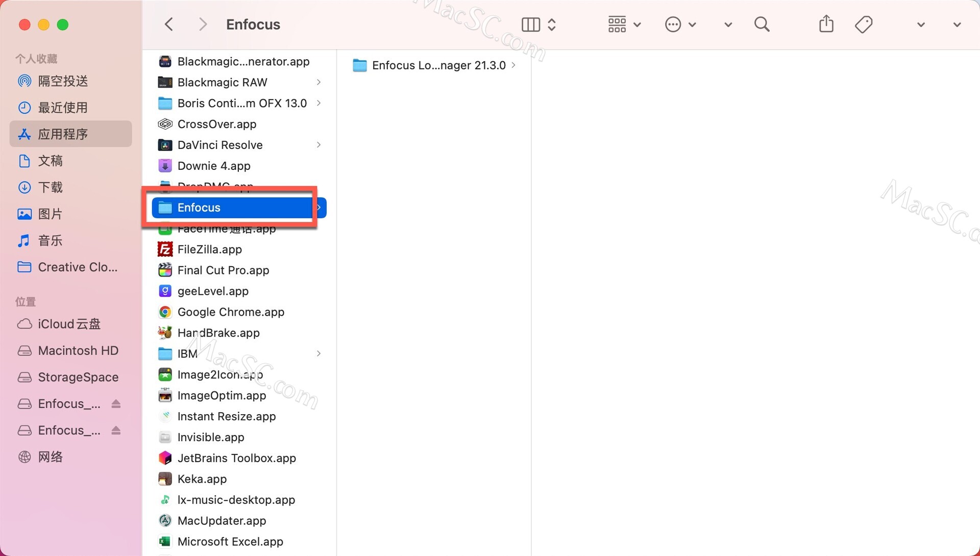
Task: Expand Boris Conti...m OFX 13.0 chevron
Action: [318, 103]
